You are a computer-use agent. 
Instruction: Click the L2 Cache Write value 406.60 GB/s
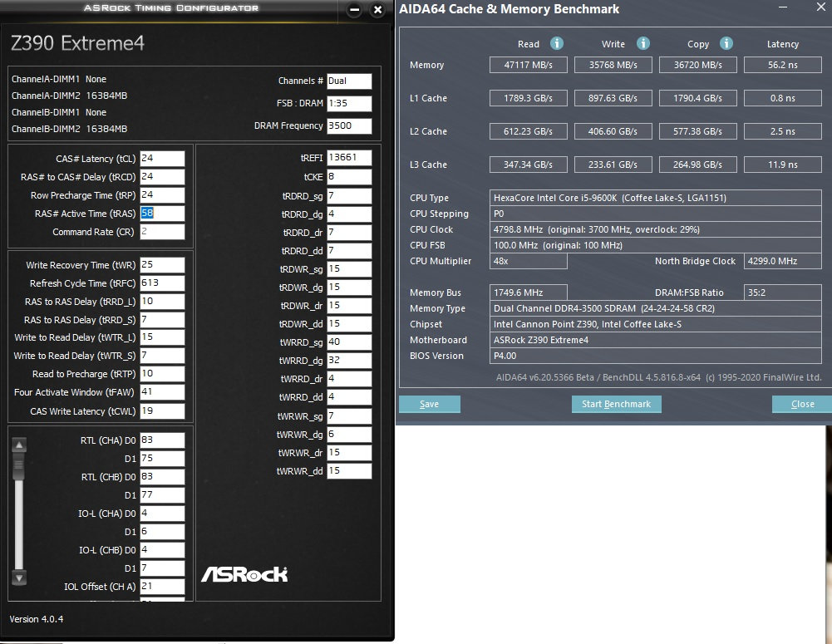613,131
